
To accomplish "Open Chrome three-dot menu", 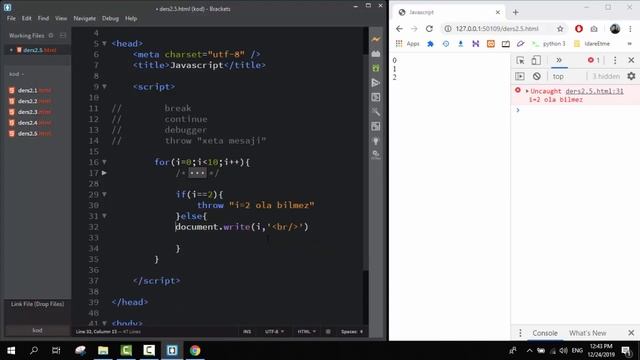I will (x=630, y=29).
